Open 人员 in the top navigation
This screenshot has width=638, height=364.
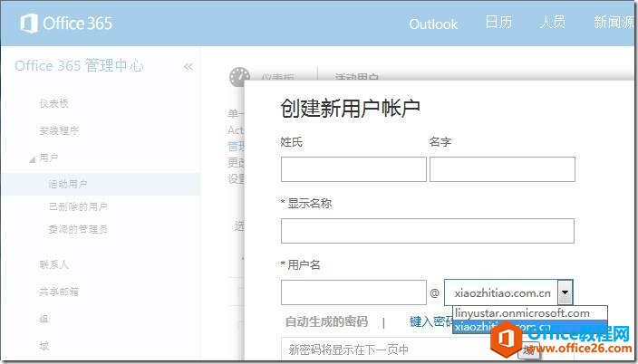(x=552, y=22)
